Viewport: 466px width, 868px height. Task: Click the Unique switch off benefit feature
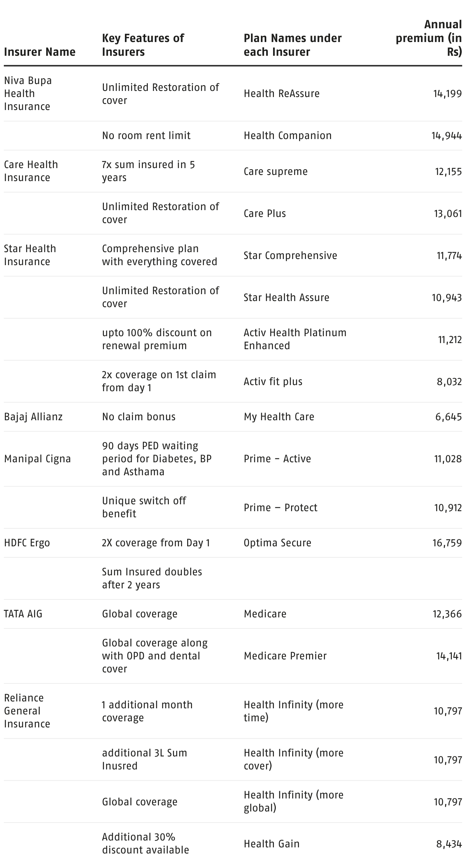[144, 507]
